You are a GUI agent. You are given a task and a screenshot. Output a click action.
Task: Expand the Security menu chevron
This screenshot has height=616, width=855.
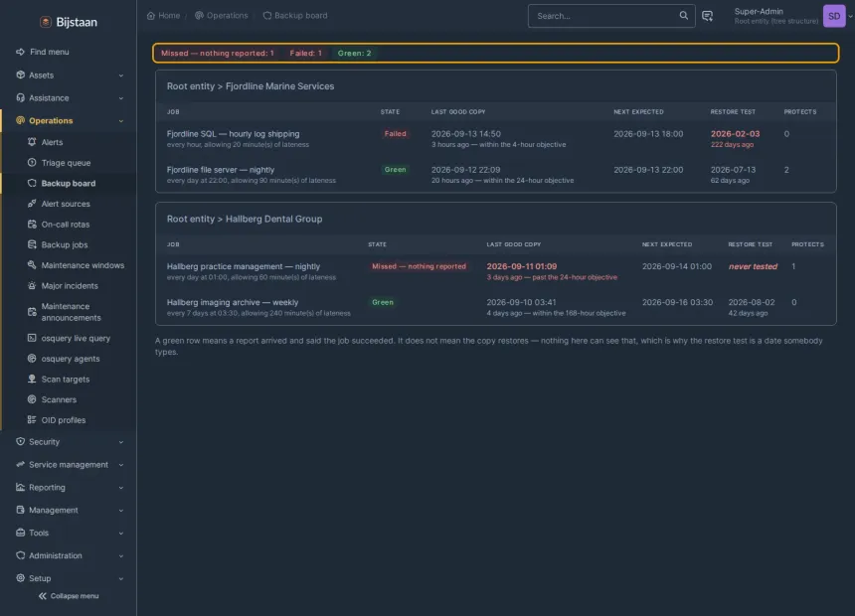point(121,442)
